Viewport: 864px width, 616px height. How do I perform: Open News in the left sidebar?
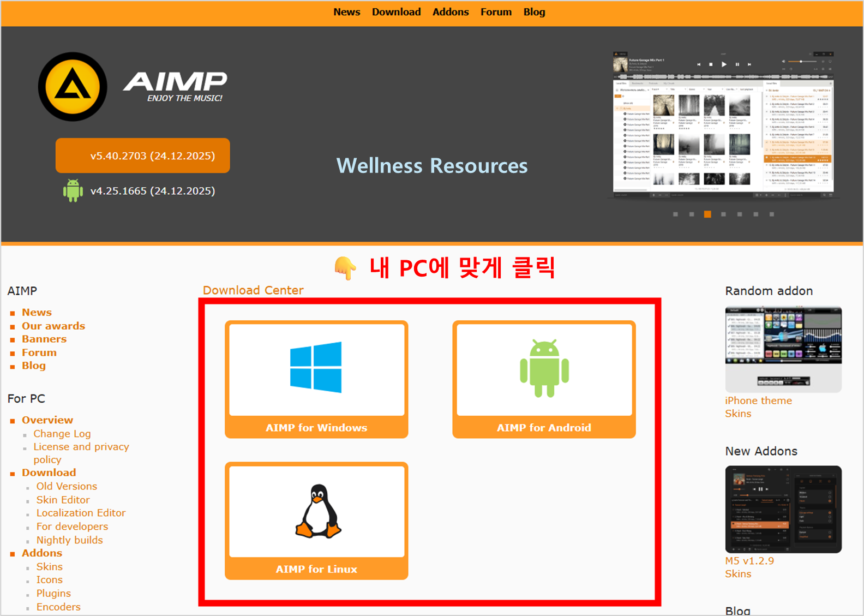tap(37, 313)
